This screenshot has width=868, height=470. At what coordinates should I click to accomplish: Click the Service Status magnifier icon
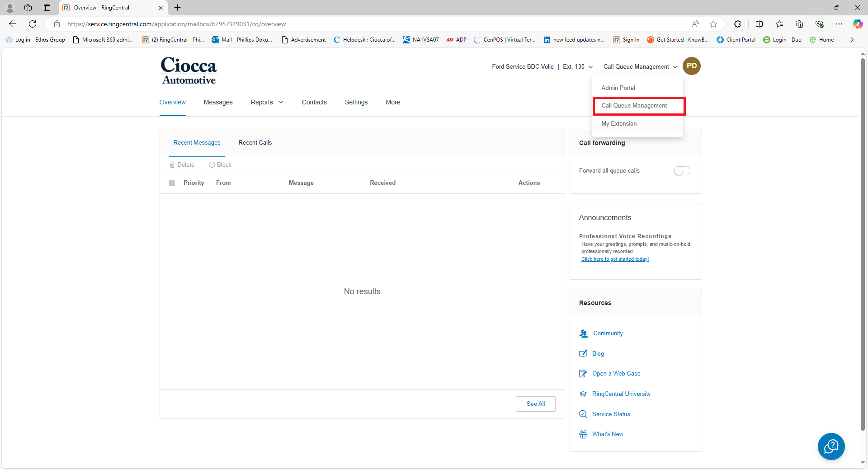[x=583, y=414]
